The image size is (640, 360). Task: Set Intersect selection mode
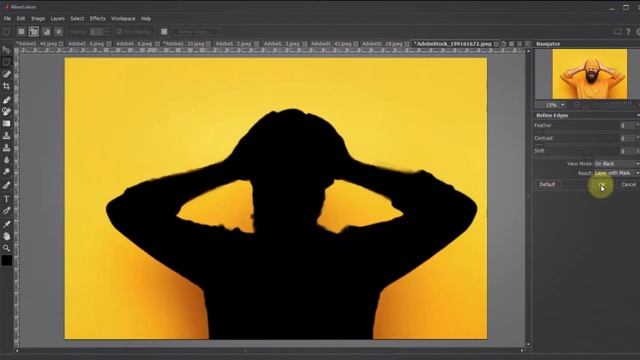(x=58, y=32)
